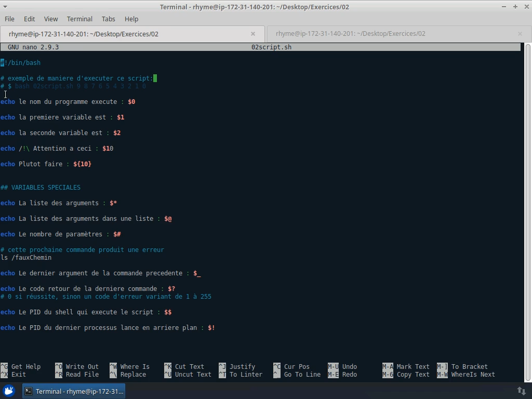Open the File menu
The width and height of the screenshot is (532, 399).
(9, 19)
